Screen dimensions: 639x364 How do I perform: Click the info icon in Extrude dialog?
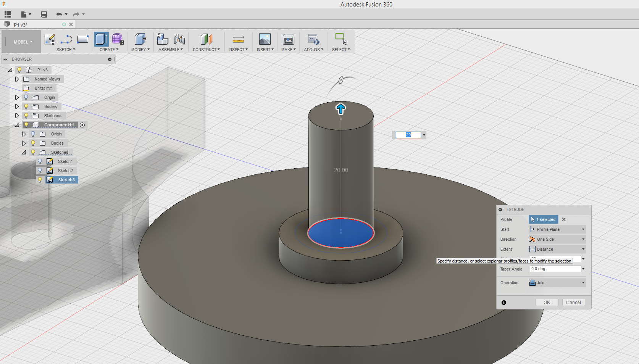[504, 303]
